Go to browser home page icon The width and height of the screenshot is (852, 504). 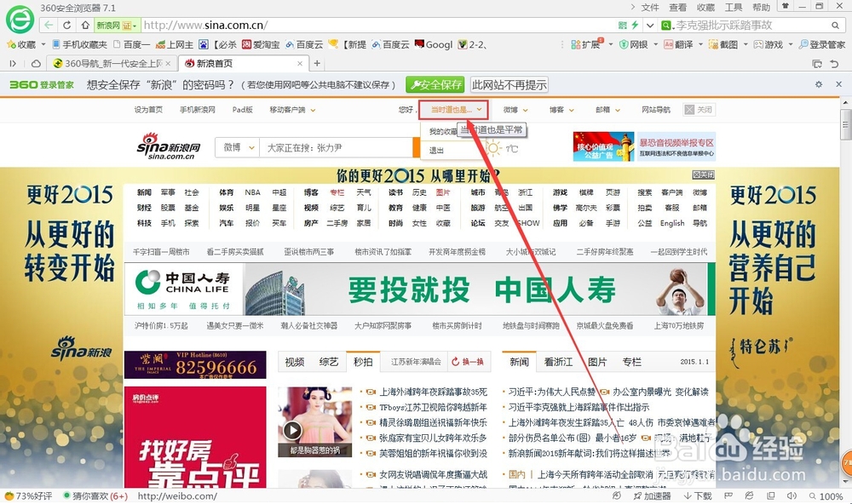click(x=85, y=25)
